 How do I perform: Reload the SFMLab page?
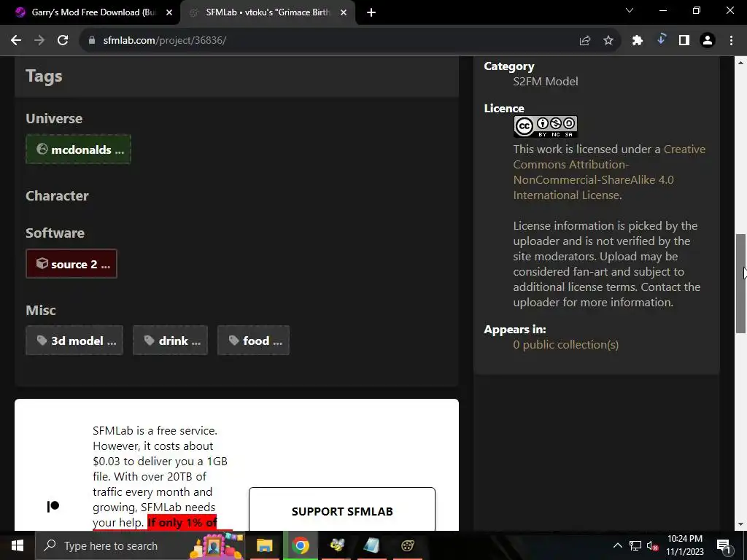63,41
